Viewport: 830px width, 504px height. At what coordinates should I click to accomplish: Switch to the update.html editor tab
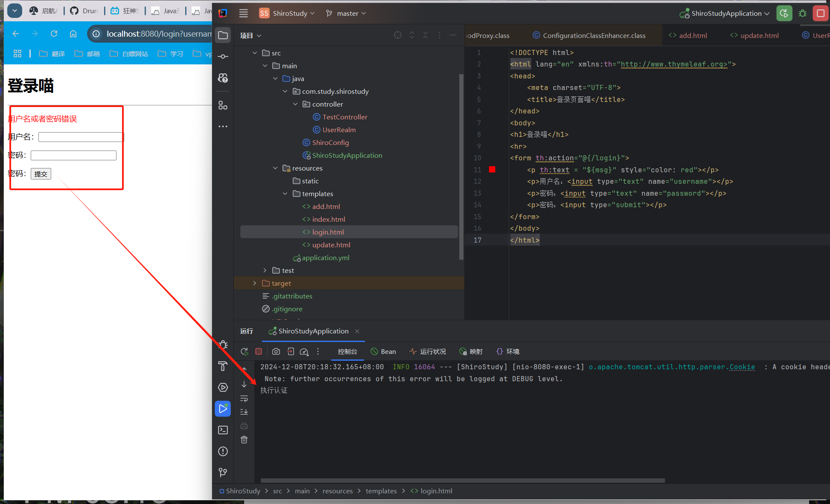coord(754,35)
